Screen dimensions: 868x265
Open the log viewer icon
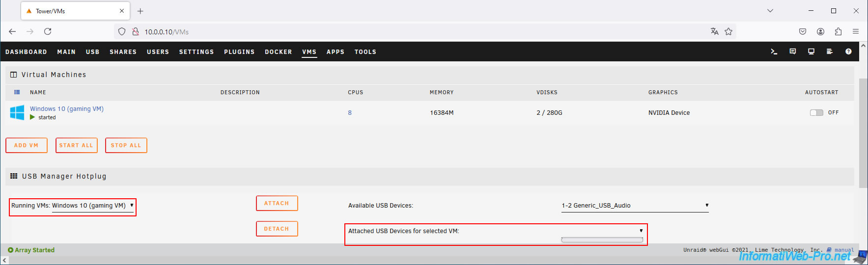tap(830, 52)
